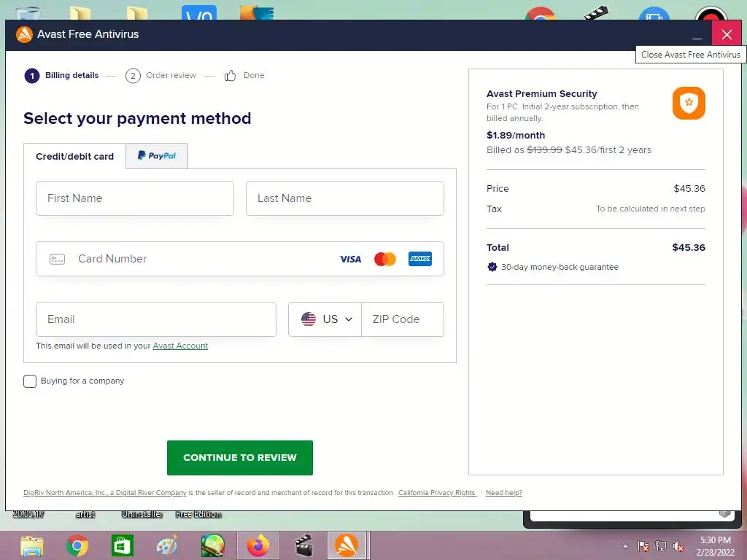Click the Total $45.36 amount
The height and width of the screenshot is (560, 747).
(x=689, y=248)
